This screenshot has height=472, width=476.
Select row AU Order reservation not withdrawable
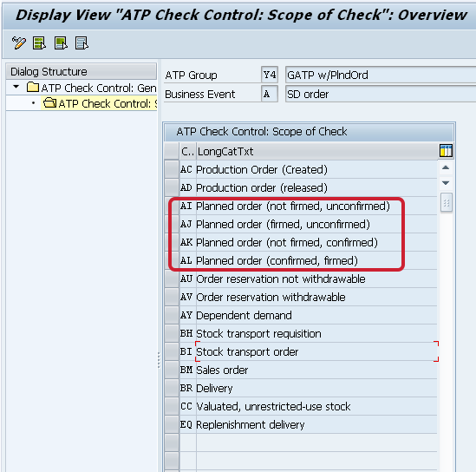172,279
